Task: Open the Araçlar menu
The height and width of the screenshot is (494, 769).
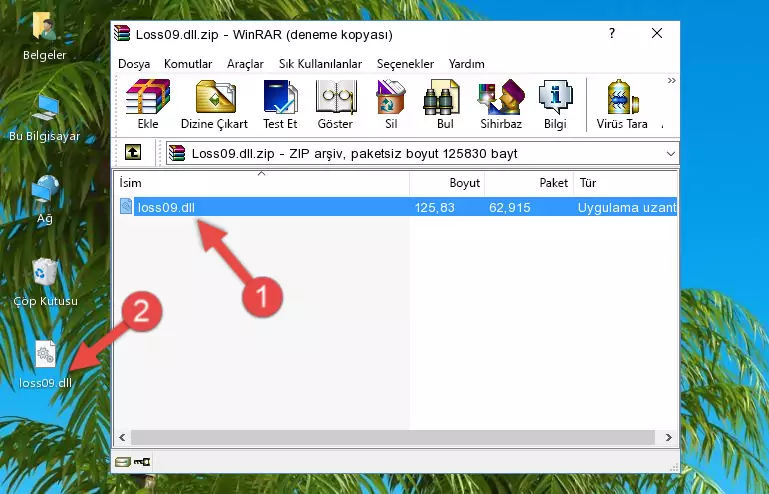Action: coord(245,64)
